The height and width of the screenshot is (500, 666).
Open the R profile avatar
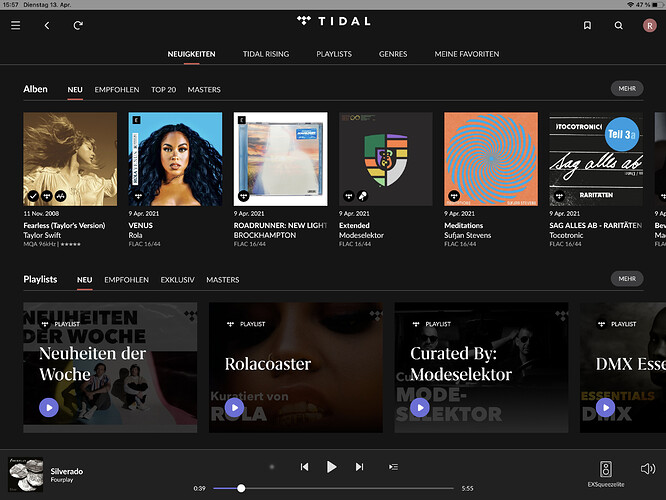[x=649, y=25]
